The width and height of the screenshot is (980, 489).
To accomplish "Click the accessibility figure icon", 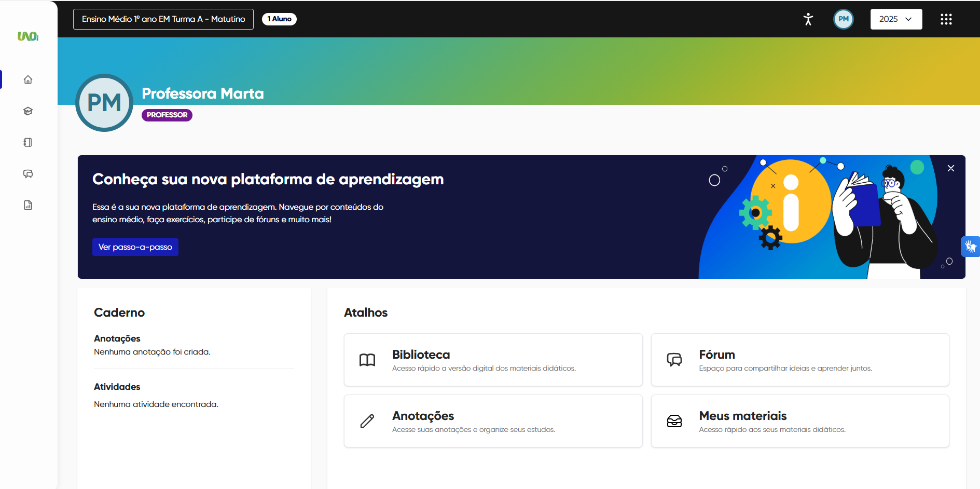I will pyautogui.click(x=808, y=19).
